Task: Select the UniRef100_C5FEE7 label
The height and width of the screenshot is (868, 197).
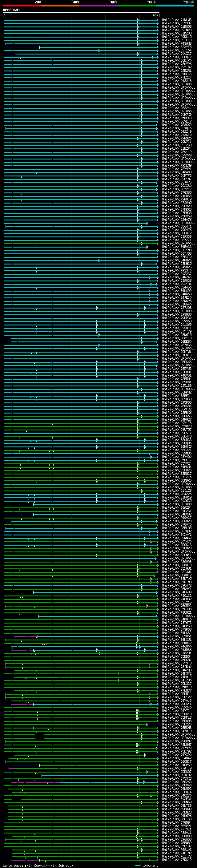Action: [x=177, y=460]
